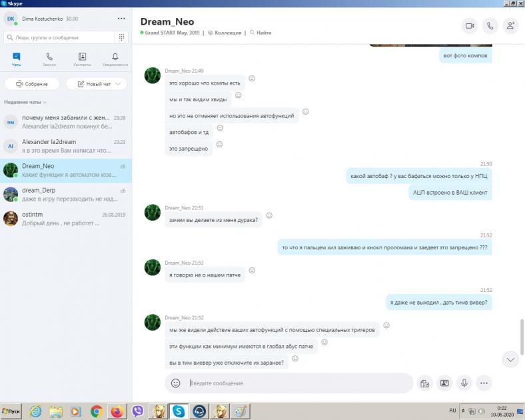The height and width of the screenshot is (420, 525).
Task: Open the emoji picker in the message box
Action: [x=176, y=383]
